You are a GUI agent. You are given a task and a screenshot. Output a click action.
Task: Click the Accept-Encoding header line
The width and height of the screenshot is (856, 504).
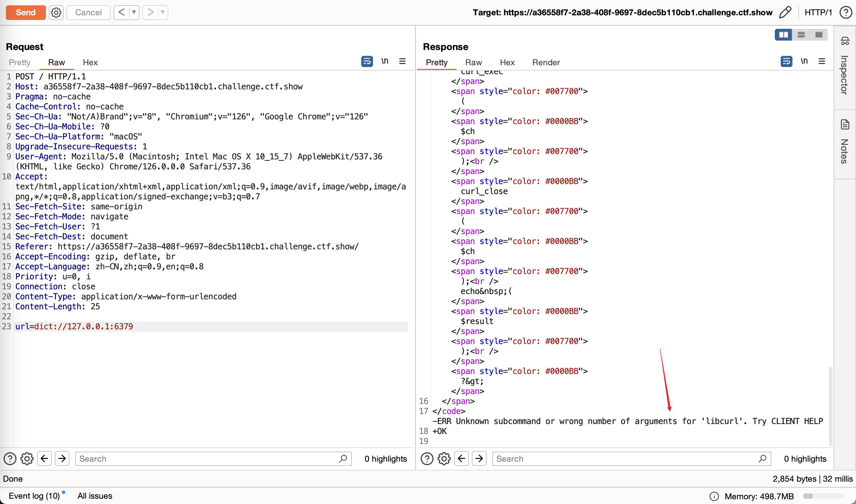pos(95,256)
